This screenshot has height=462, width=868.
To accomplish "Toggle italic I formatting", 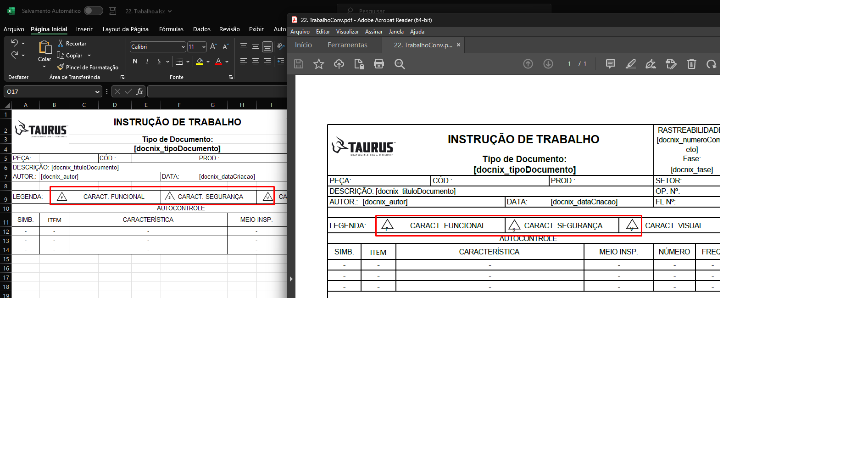I will point(147,61).
